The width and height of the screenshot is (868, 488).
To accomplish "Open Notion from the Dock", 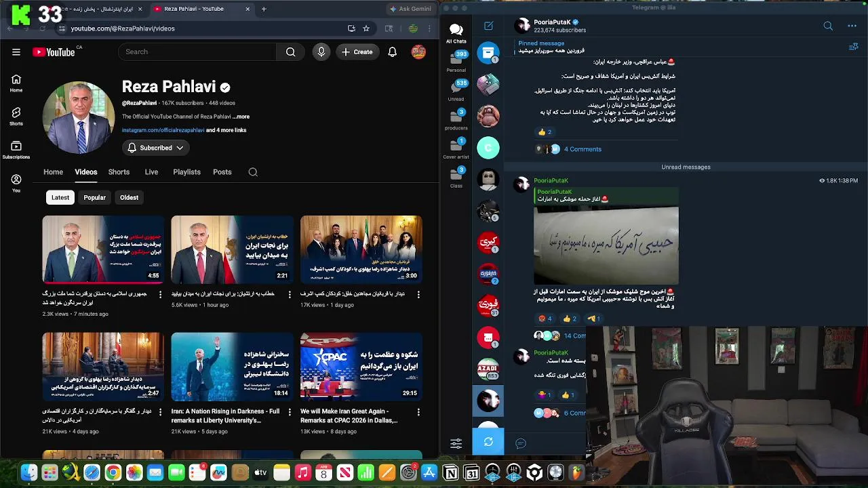I will click(450, 472).
